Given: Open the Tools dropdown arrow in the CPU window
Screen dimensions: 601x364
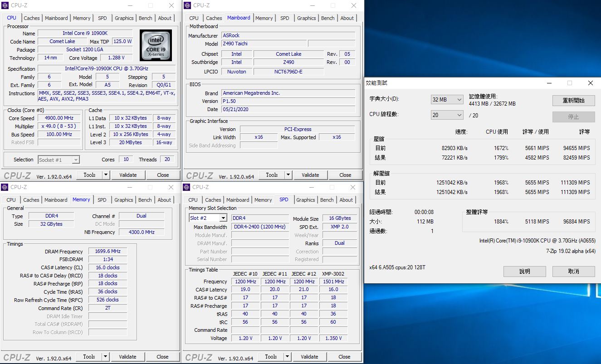Looking at the screenshot, I should coord(106,175).
